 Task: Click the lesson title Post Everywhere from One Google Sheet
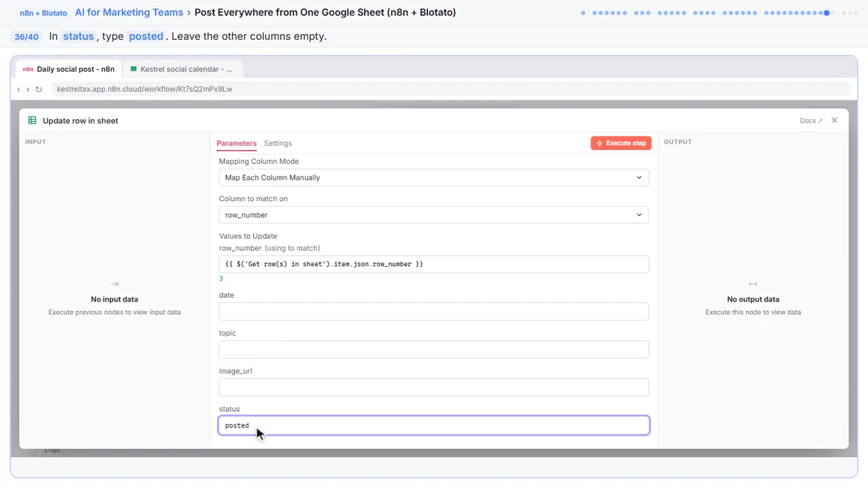coord(325,12)
